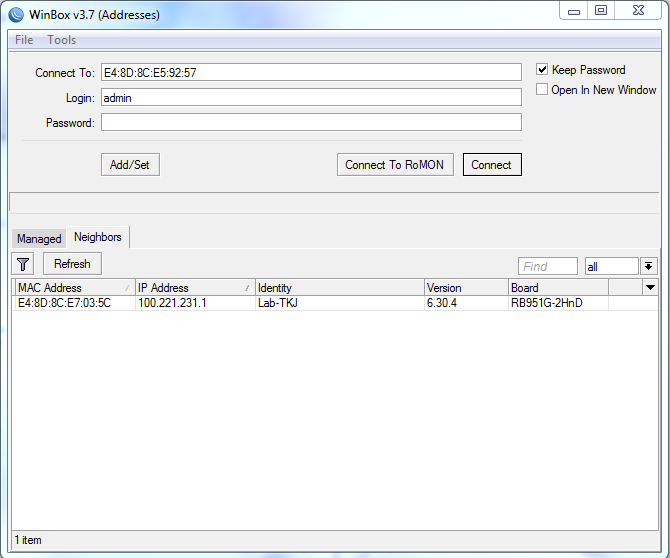
Task: Select the Neighbors tab
Action: 98,237
